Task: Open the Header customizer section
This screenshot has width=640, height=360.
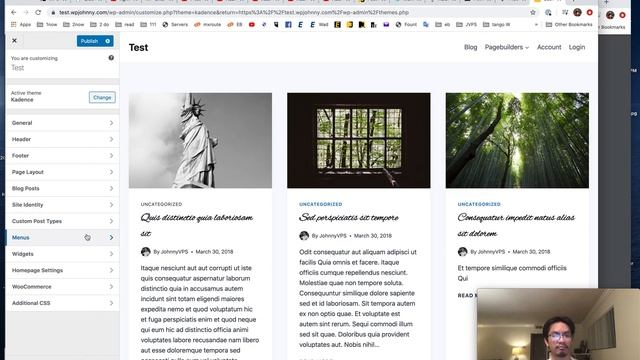Action: [62, 139]
